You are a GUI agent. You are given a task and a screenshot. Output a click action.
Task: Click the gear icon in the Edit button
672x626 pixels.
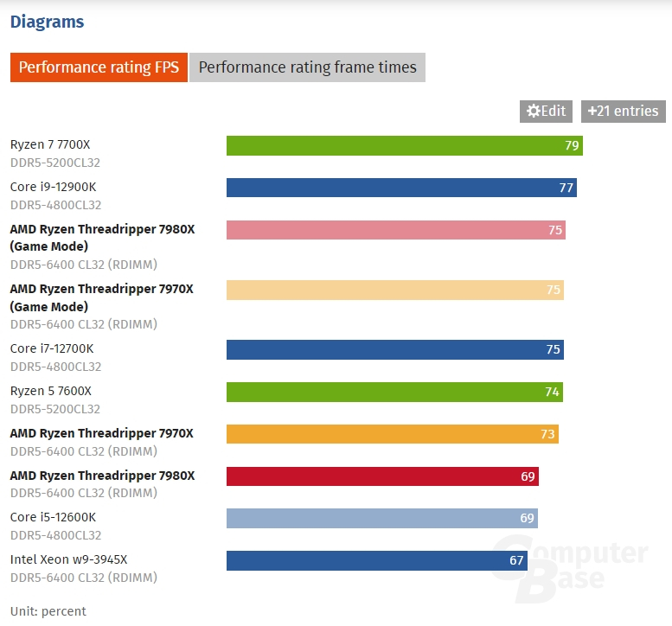534,111
